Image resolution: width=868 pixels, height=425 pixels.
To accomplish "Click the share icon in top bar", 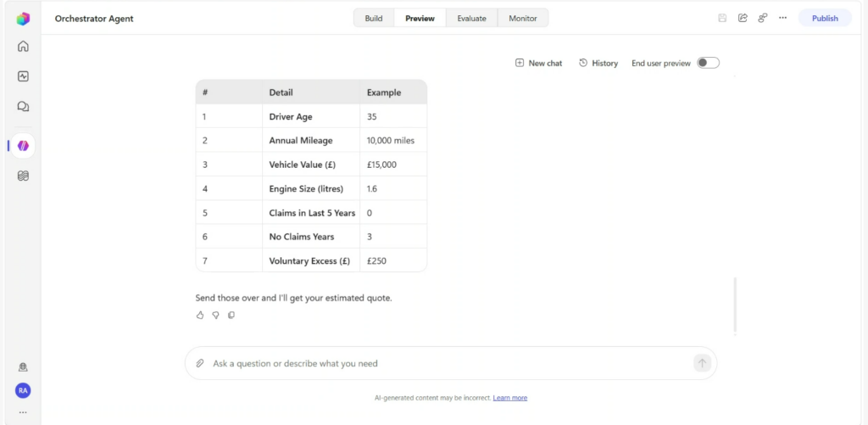I will (743, 18).
